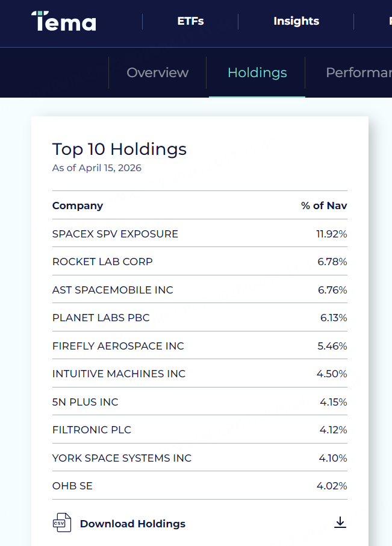This screenshot has width=392, height=546.
Task: Click the YORK SPACE SYSTEMS INC entry
Action: coord(122,458)
